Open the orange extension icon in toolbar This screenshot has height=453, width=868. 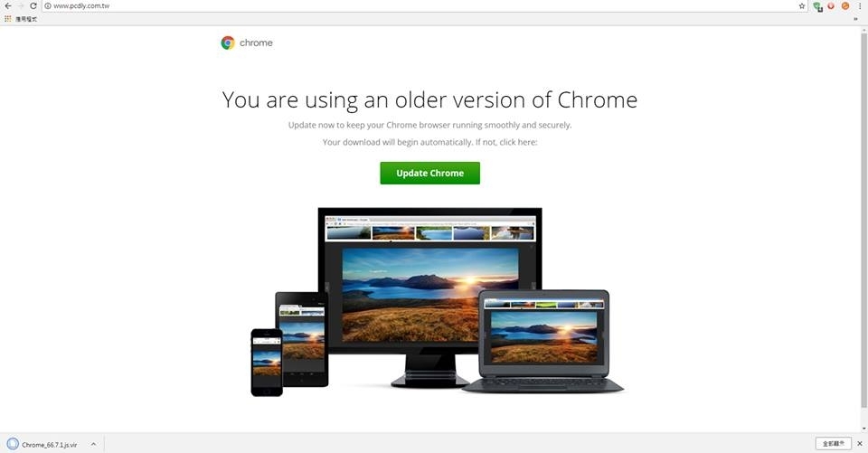844,5
